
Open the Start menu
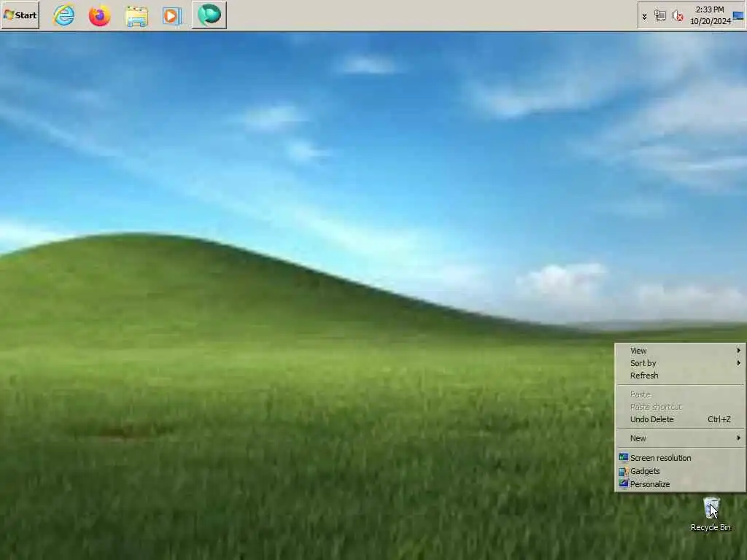click(20, 15)
